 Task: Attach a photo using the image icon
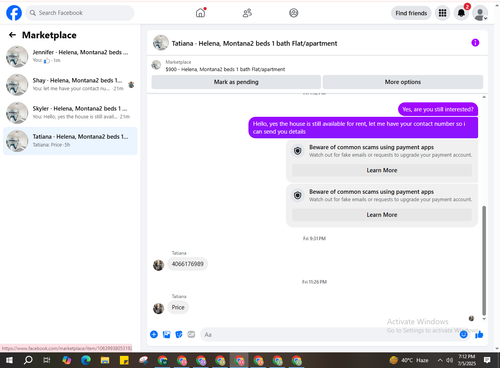(166, 334)
